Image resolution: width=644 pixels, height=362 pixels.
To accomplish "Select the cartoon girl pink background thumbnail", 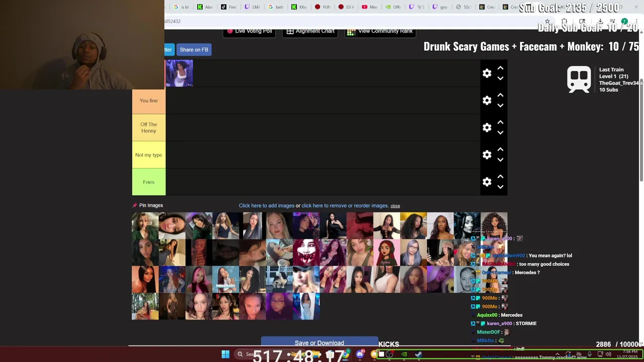I will tap(386, 252).
